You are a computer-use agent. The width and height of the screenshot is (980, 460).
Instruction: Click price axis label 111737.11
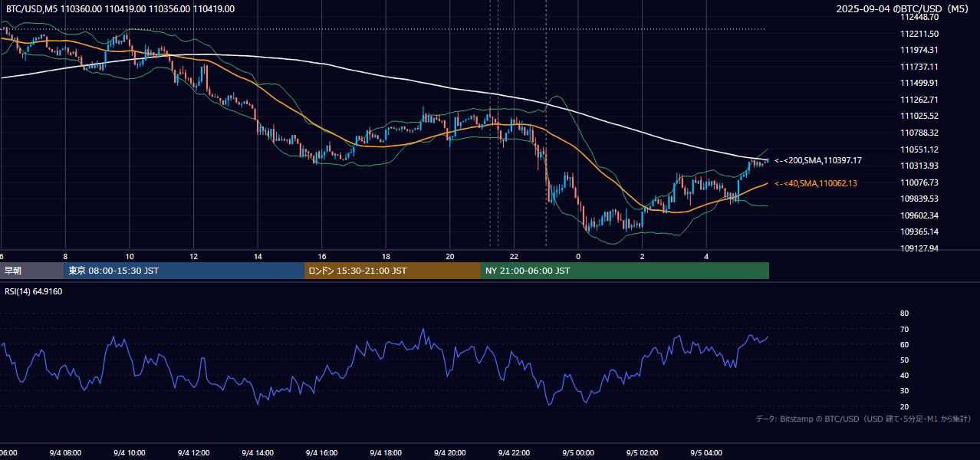pos(919,67)
